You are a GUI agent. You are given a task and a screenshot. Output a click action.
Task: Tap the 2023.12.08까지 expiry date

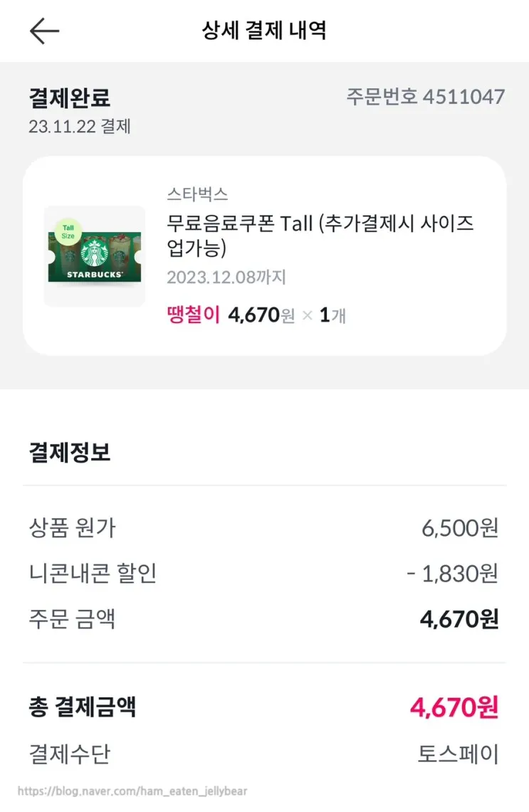point(226,277)
